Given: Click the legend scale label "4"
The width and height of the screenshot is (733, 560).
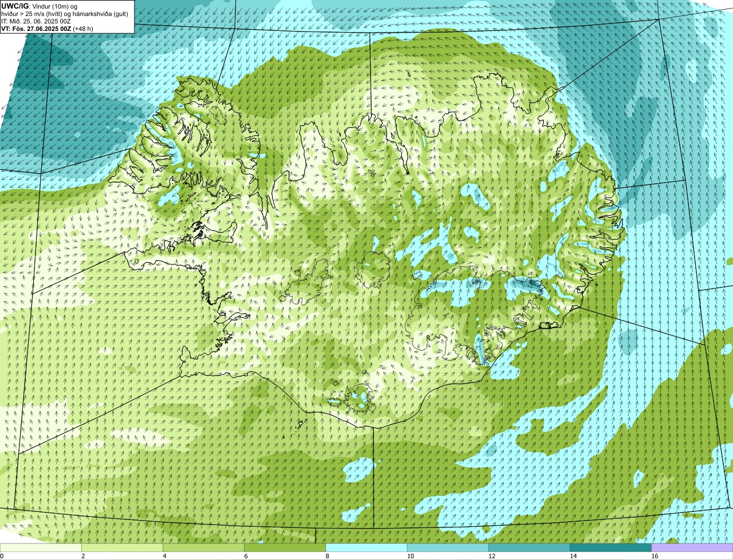Looking at the screenshot, I should pos(164,556).
